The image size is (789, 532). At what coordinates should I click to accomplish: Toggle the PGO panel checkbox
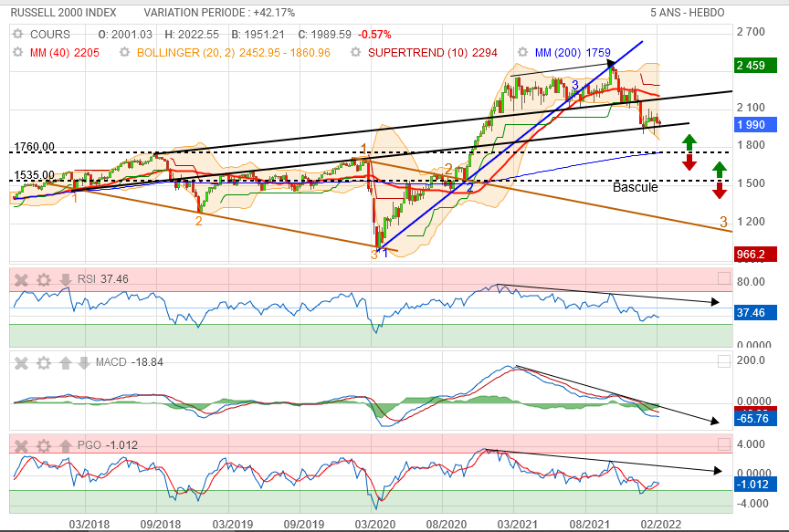[723, 444]
